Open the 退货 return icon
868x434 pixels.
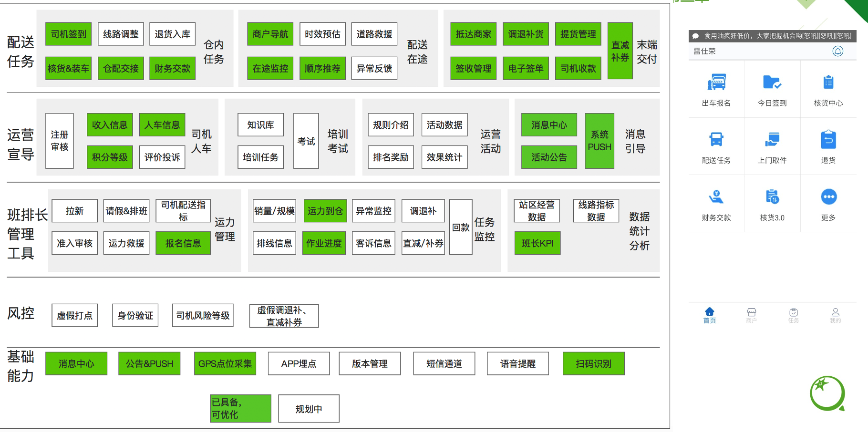828,140
